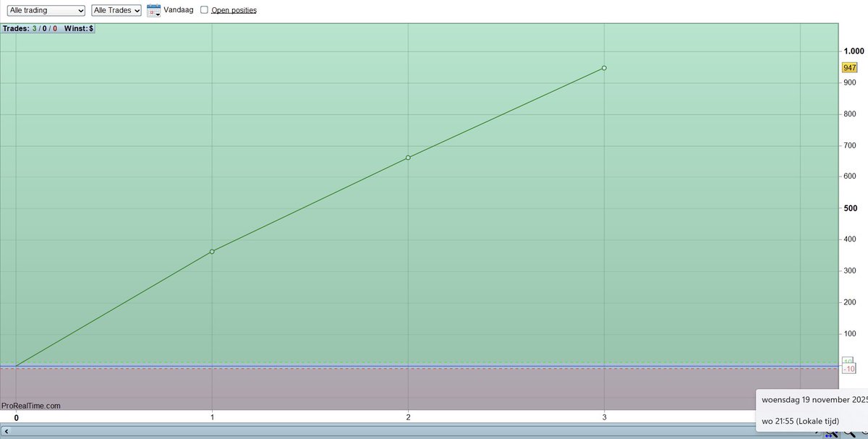This screenshot has height=439, width=868.
Task: Click the red -10 axis marker
Action: tap(850, 369)
